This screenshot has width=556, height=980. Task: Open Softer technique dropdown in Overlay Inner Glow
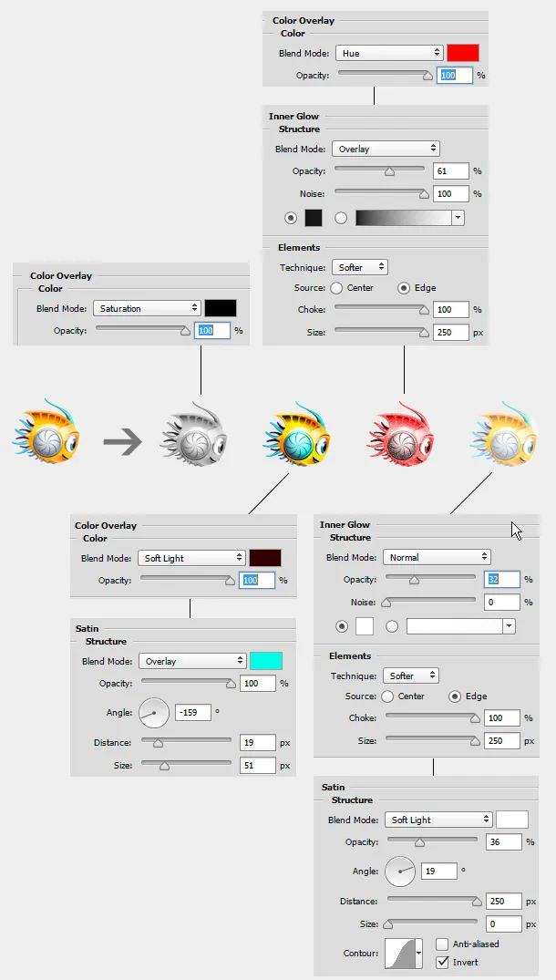tap(360, 267)
